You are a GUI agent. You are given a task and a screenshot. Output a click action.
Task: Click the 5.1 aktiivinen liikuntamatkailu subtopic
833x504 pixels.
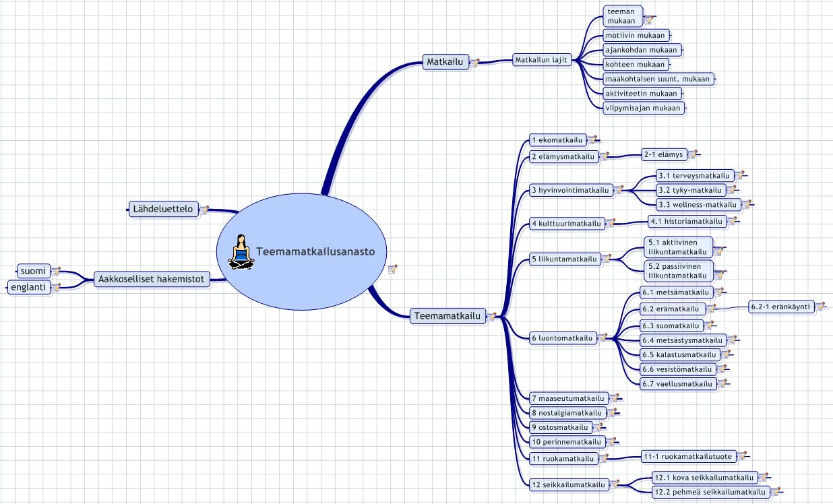click(677, 247)
